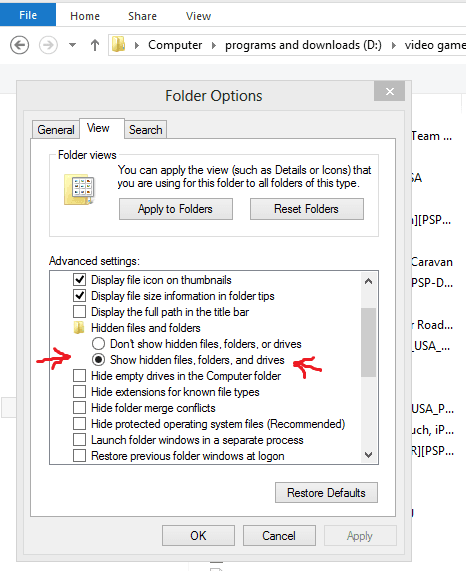This screenshot has height=571, width=466.
Task: Switch to the General tab
Action: 56,130
